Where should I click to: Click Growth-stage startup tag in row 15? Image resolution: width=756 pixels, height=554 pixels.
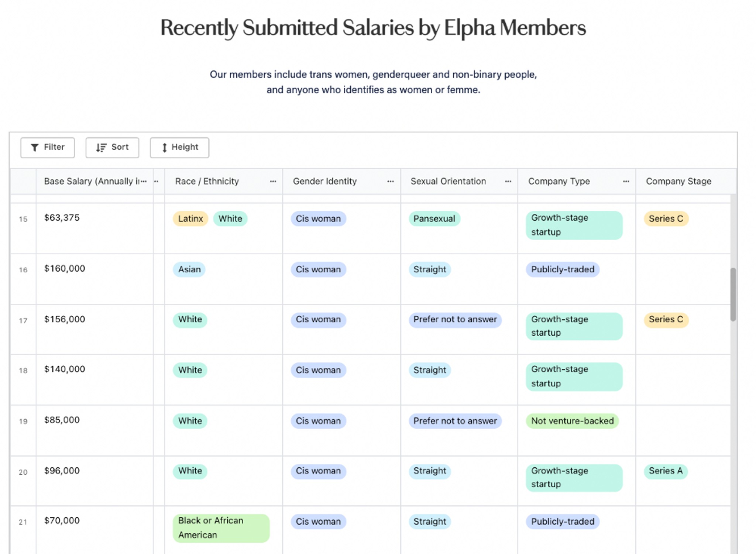574,225
